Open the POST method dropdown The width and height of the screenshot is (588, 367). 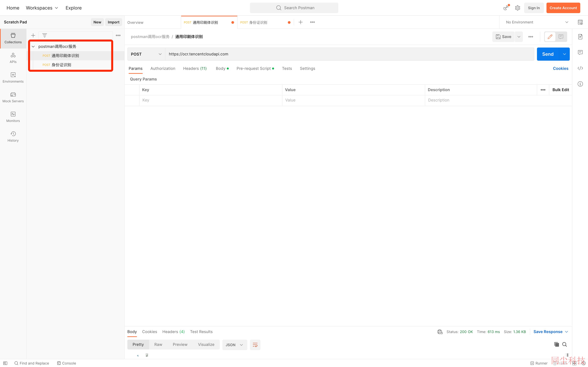tap(146, 54)
